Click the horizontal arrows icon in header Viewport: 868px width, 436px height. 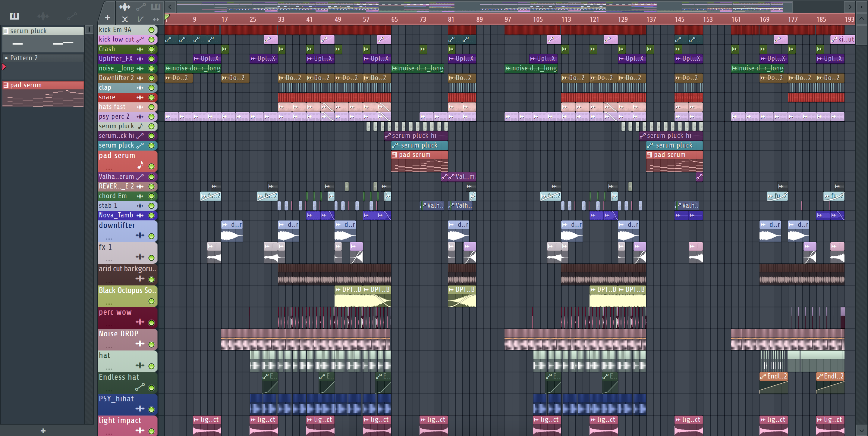click(x=156, y=19)
